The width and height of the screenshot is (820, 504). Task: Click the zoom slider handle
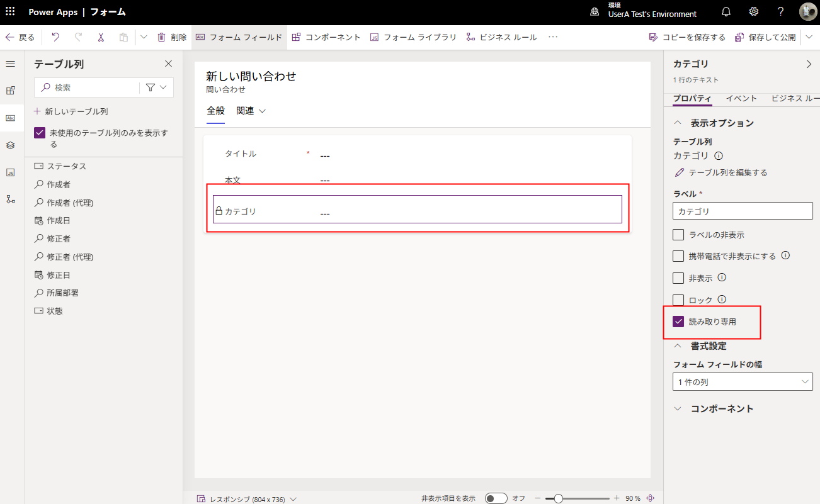point(558,498)
